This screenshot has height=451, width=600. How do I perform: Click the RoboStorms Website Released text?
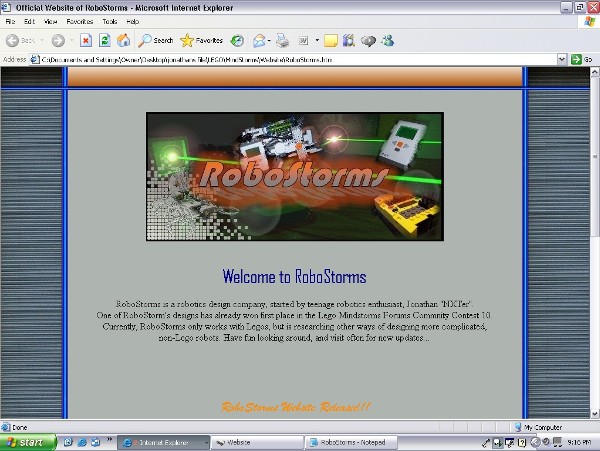pyautogui.click(x=295, y=407)
